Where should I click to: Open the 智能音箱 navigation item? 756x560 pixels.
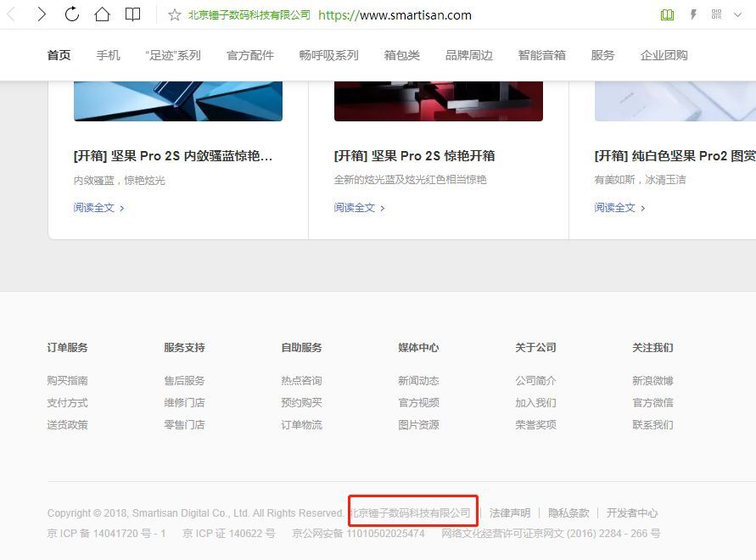point(541,55)
